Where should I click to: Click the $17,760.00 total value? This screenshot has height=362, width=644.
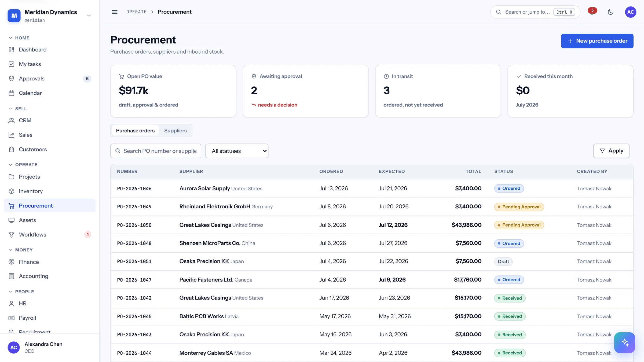tap(467, 280)
